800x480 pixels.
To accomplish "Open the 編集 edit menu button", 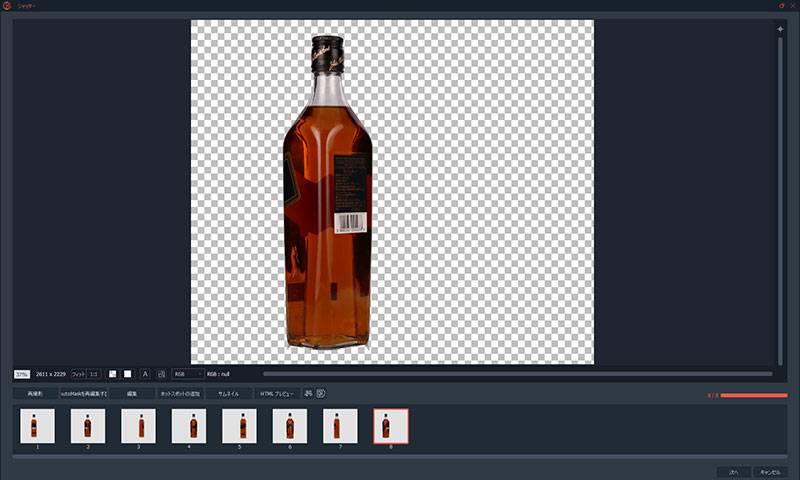I will coord(131,394).
